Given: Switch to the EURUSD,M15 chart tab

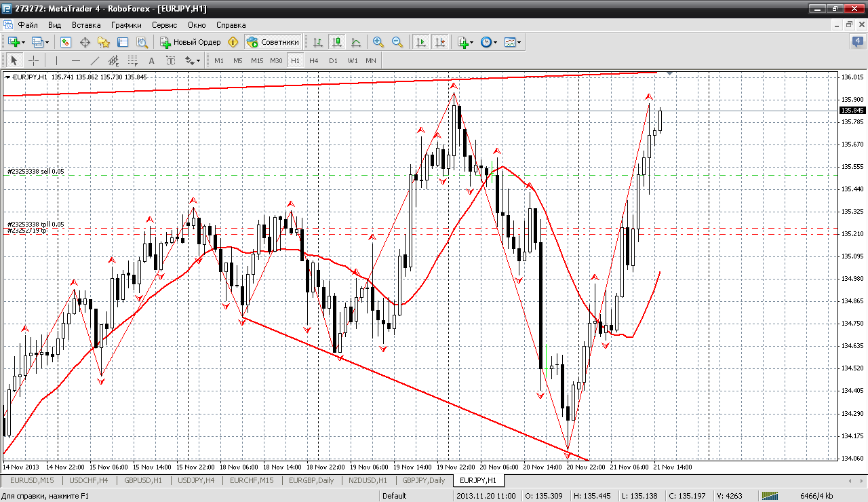Looking at the screenshot, I should pyautogui.click(x=33, y=480).
